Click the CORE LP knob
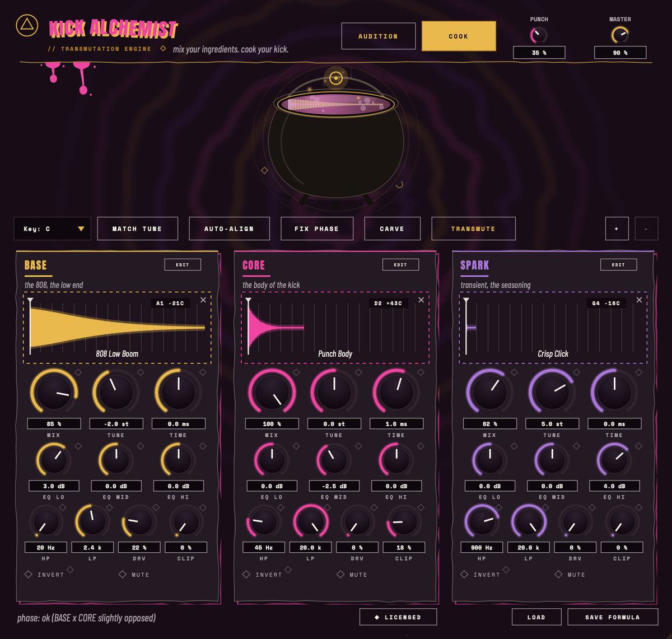 [311, 522]
